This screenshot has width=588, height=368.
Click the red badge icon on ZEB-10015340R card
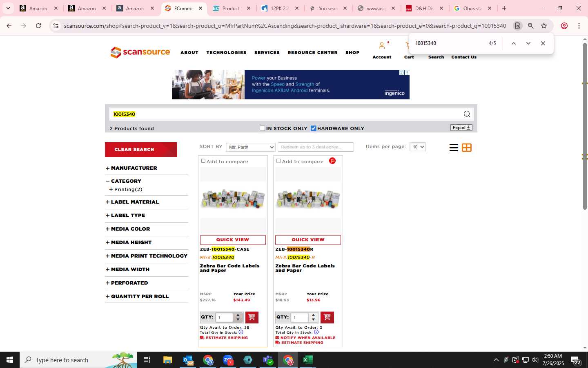click(x=332, y=161)
